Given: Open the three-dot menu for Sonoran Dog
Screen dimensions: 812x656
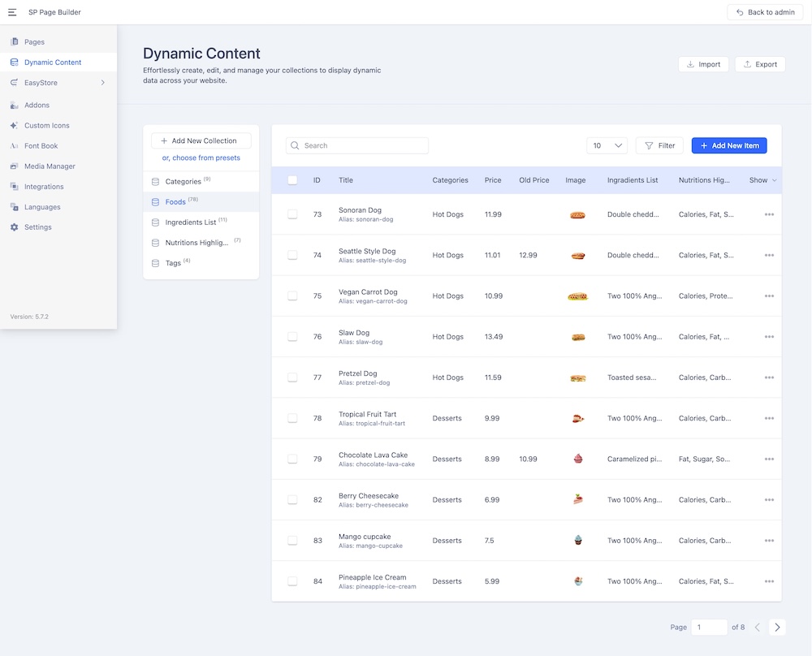Looking at the screenshot, I should pos(769,214).
